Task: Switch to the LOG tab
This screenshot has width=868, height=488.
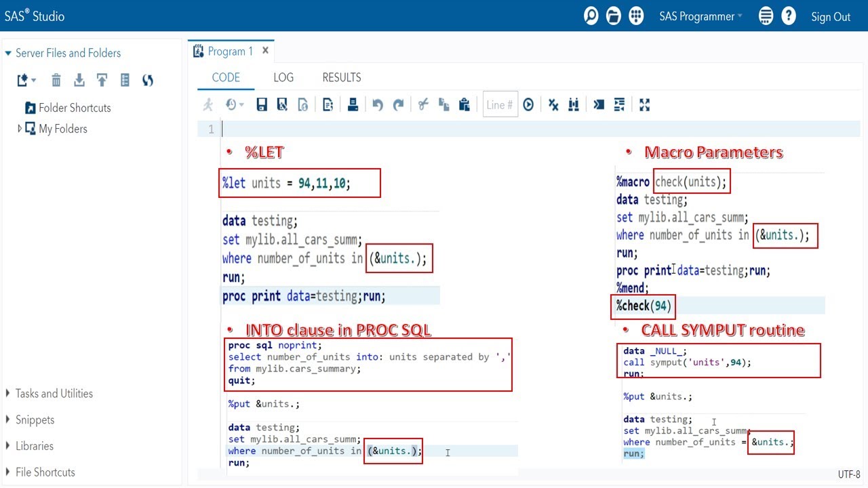Action: click(x=283, y=77)
